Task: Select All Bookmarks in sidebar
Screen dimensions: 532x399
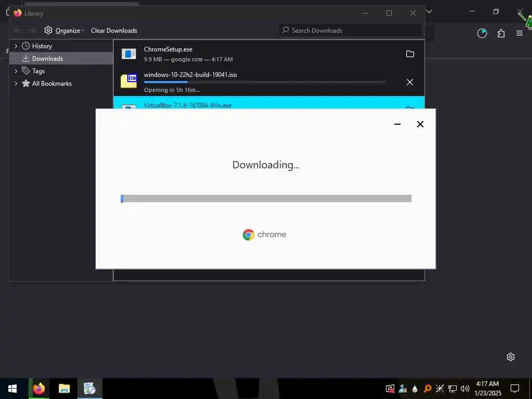Action: [51, 84]
